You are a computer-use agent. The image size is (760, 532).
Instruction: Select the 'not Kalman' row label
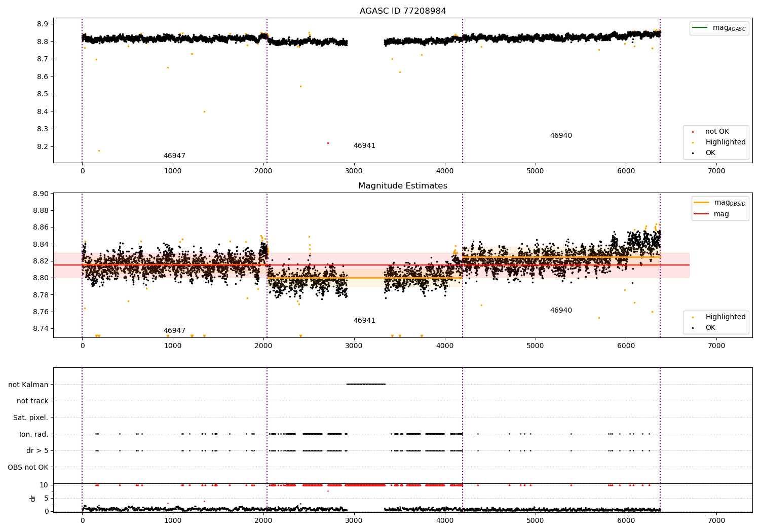pyautogui.click(x=28, y=385)
